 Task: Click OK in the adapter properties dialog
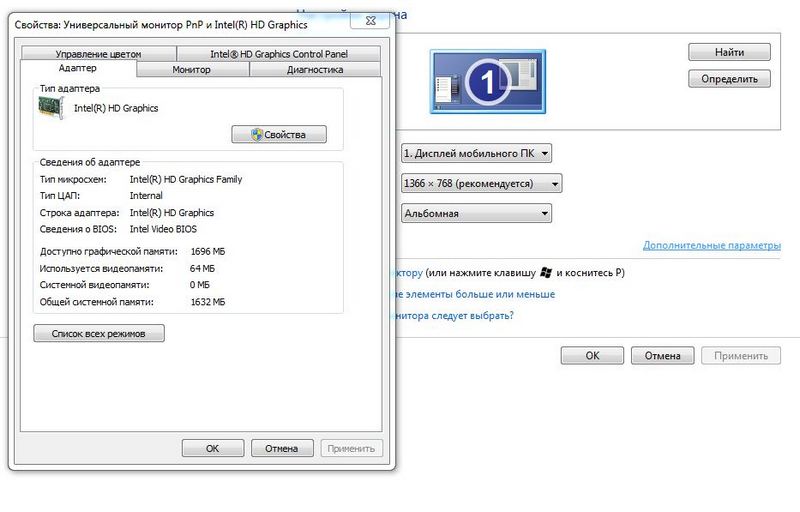click(x=212, y=448)
